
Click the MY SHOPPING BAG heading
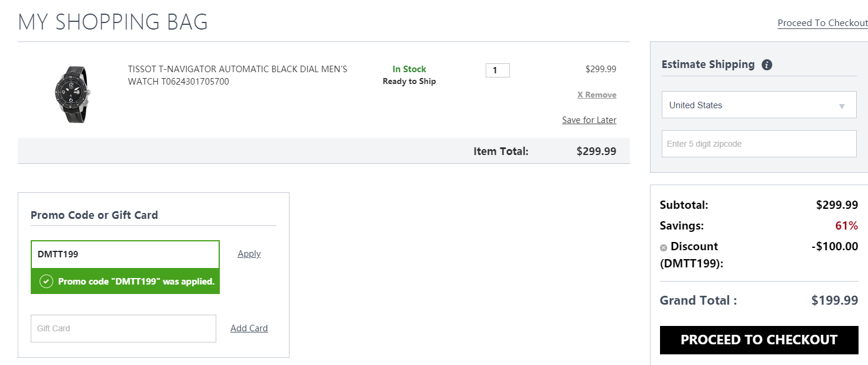[x=113, y=22]
